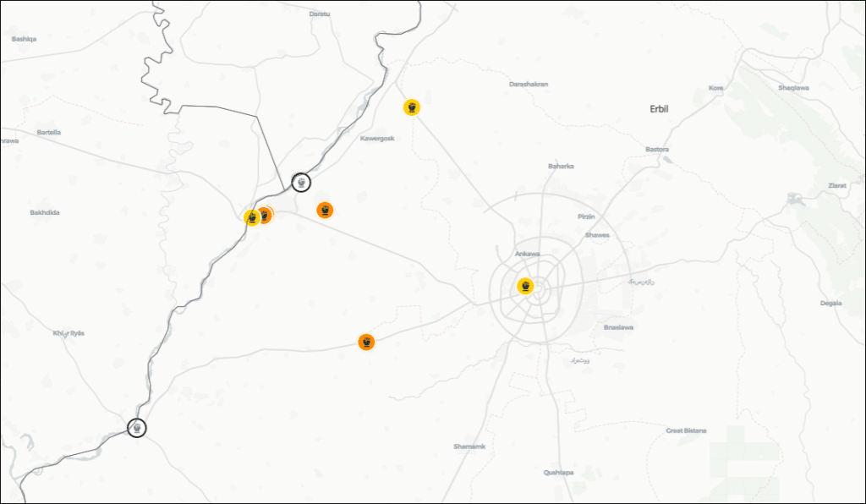This screenshot has height=504, width=866.
Task: Select the black-outlined marker southwest of Kawergosk
Action: point(301,182)
